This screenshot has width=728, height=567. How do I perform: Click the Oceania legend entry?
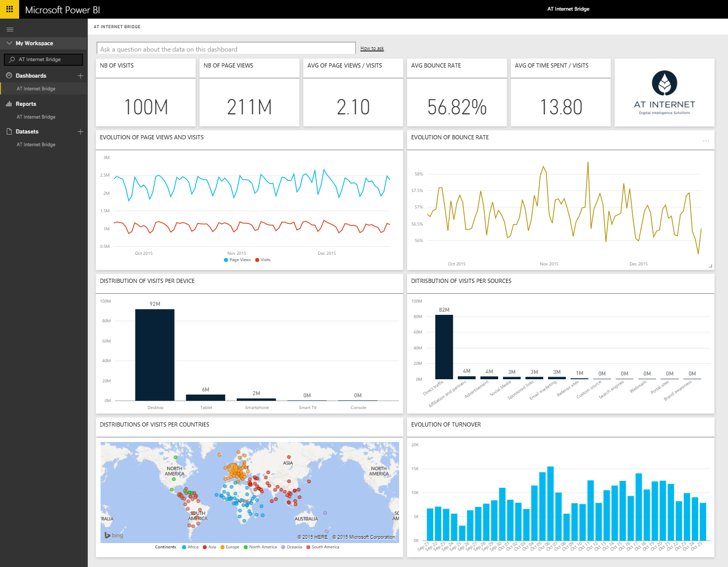[x=292, y=547]
